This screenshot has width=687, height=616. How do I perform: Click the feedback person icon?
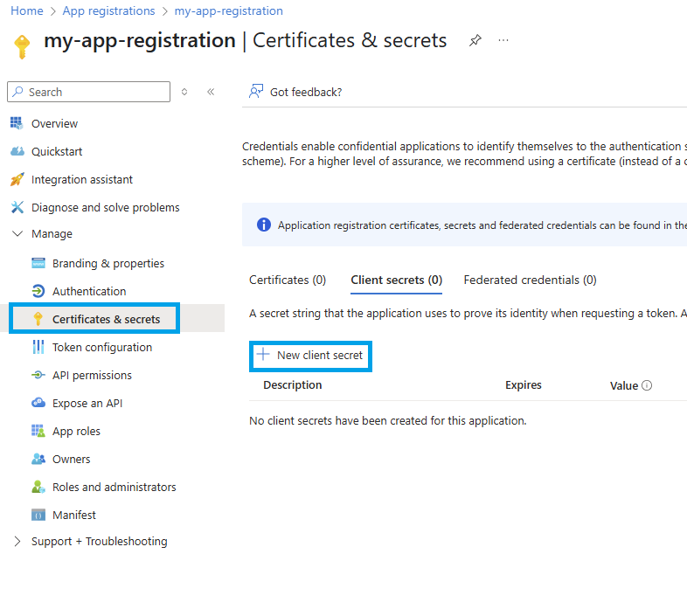click(x=256, y=91)
